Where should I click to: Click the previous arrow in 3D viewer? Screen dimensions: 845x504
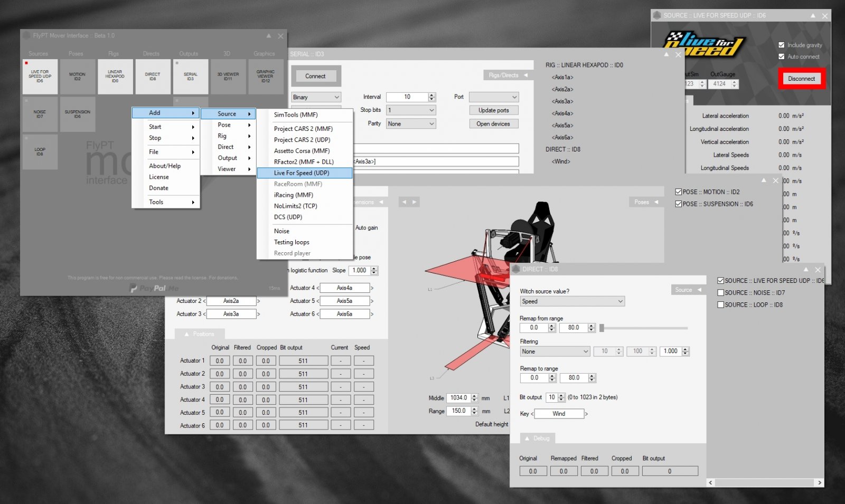tap(404, 202)
